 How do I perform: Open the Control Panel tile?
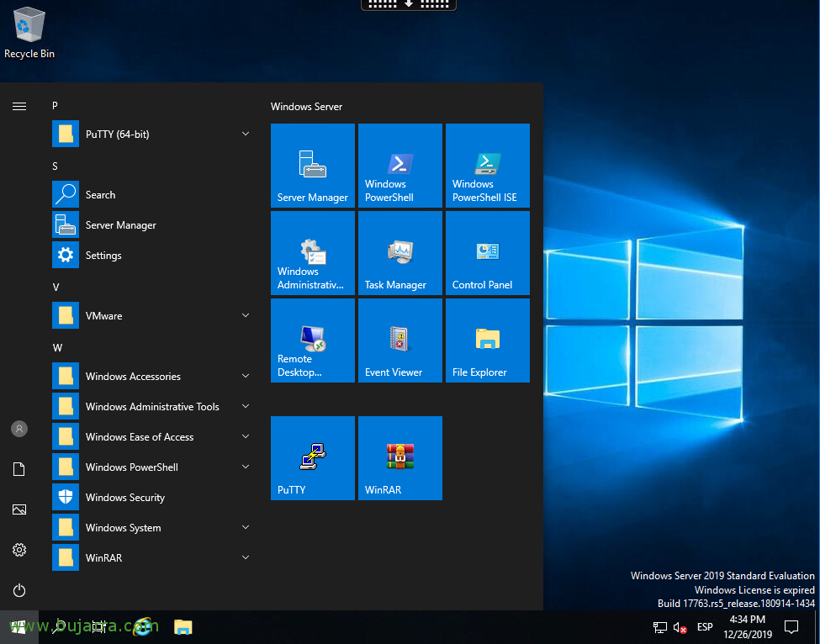[x=488, y=253]
